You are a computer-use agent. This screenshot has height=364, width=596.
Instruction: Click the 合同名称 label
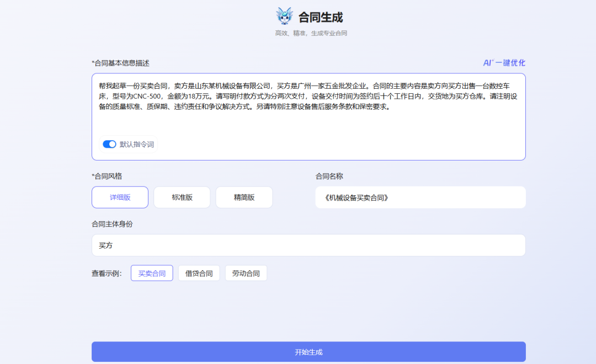329,176
